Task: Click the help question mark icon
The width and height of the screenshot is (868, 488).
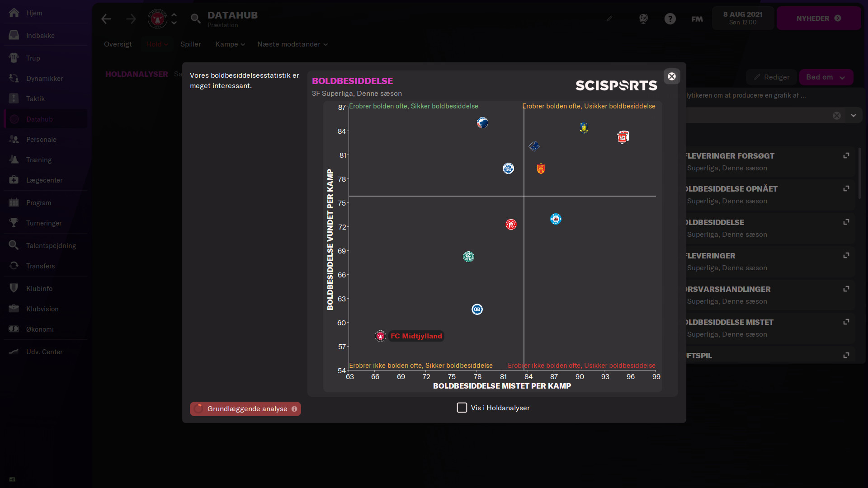Action: point(670,19)
